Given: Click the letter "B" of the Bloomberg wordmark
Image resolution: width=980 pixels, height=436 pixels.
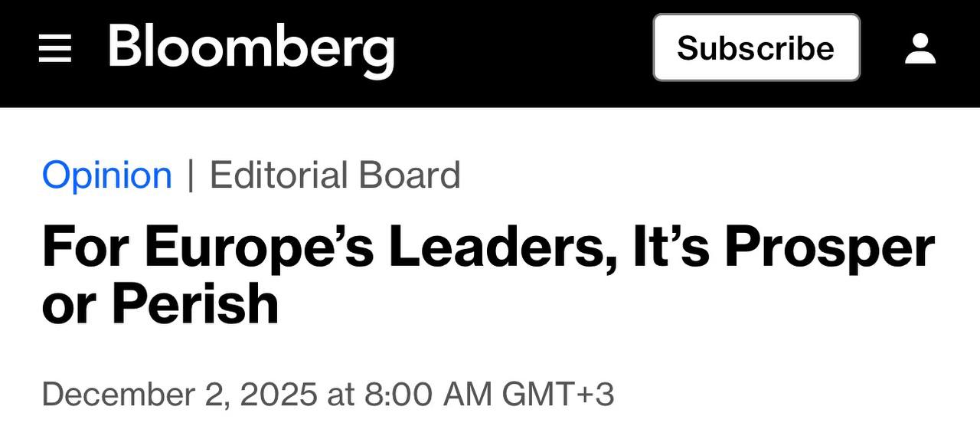Looking at the screenshot, I should (126, 45).
